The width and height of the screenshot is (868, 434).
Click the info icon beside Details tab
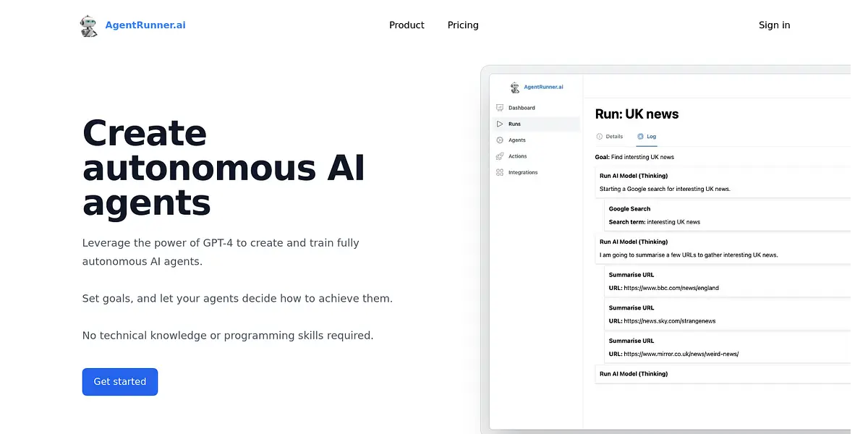[x=599, y=136]
